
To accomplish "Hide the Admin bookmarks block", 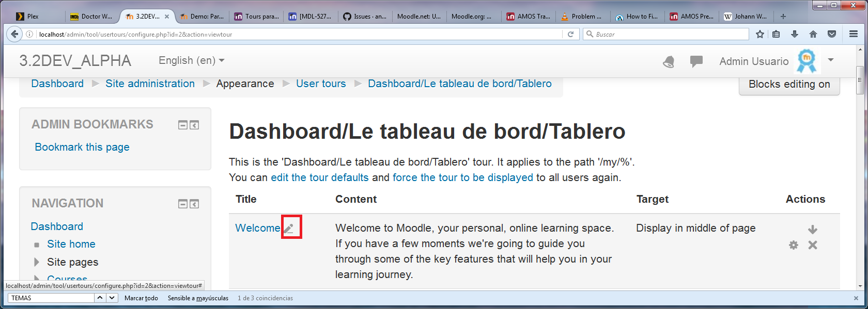I will [183, 125].
